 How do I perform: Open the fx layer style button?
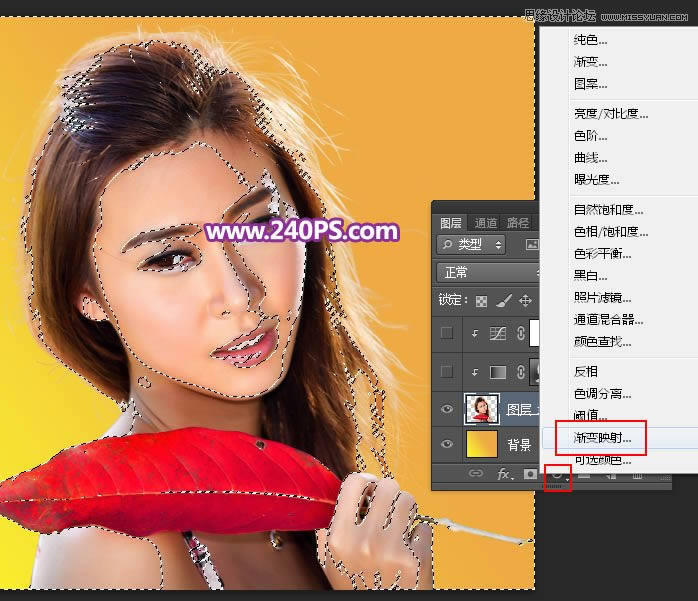pos(504,474)
